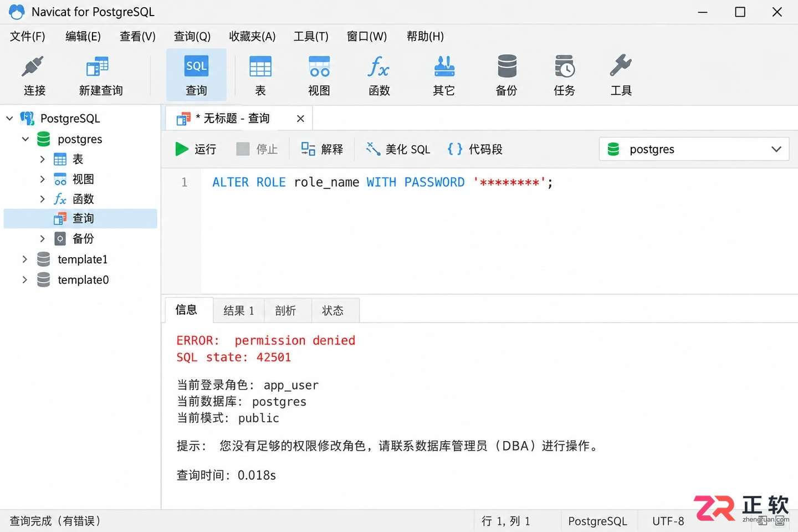Image resolution: width=798 pixels, height=532 pixels.
Task: Expand the 表 tables node
Action: [x=42, y=159]
